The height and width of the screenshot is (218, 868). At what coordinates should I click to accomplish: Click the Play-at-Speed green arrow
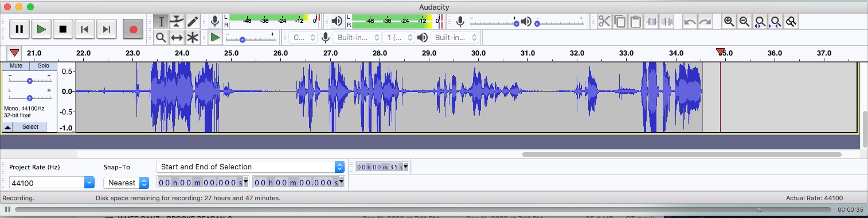click(215, 38)
